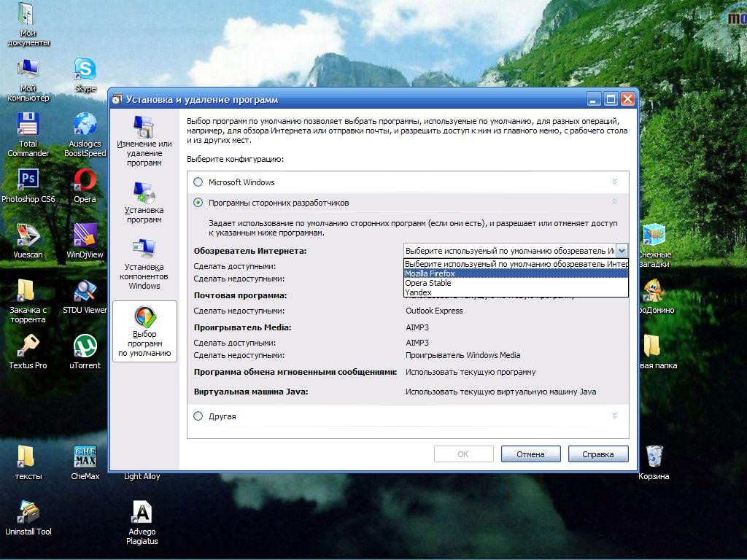
Task: Choose Opera Stable in the browser list
Action: coord(427,283)
